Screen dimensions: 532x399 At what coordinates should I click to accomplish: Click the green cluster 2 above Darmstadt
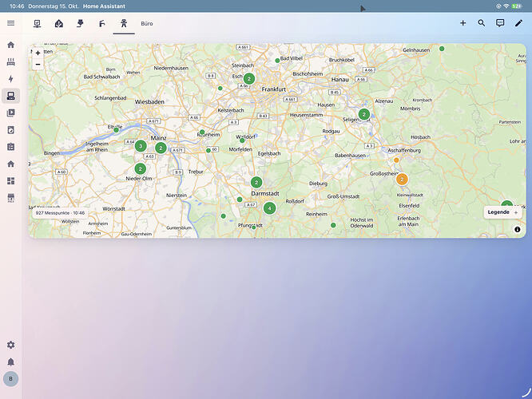(256, 183)
